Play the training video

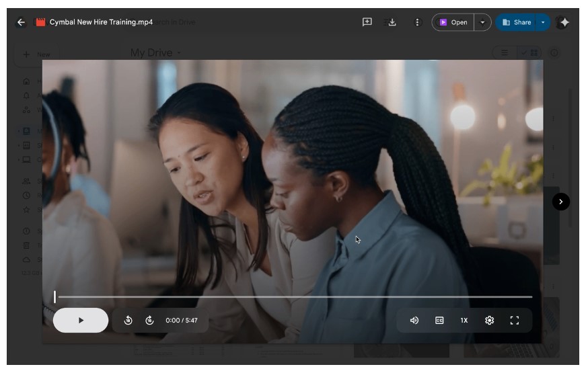(81, 321)
